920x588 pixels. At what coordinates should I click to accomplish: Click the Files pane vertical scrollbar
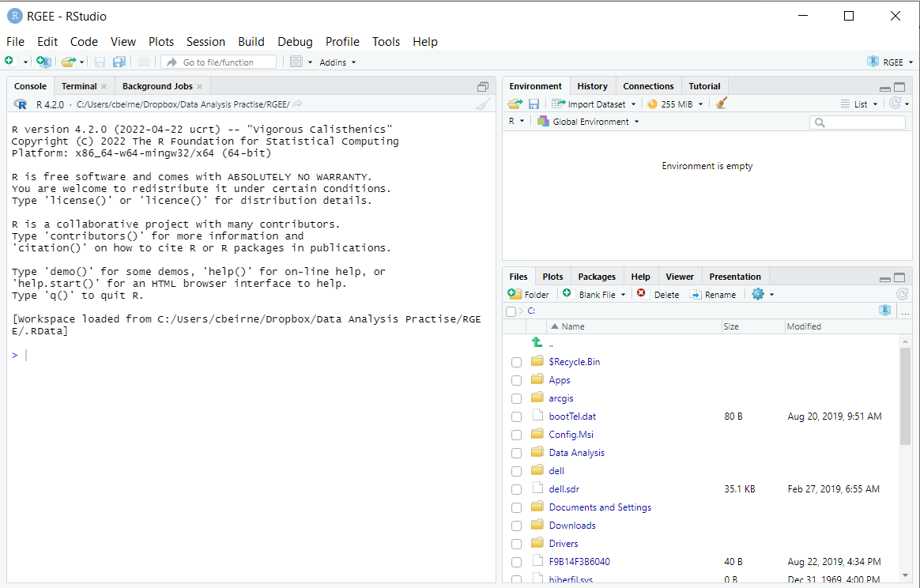pyautogui.click(x=905, y=395)
